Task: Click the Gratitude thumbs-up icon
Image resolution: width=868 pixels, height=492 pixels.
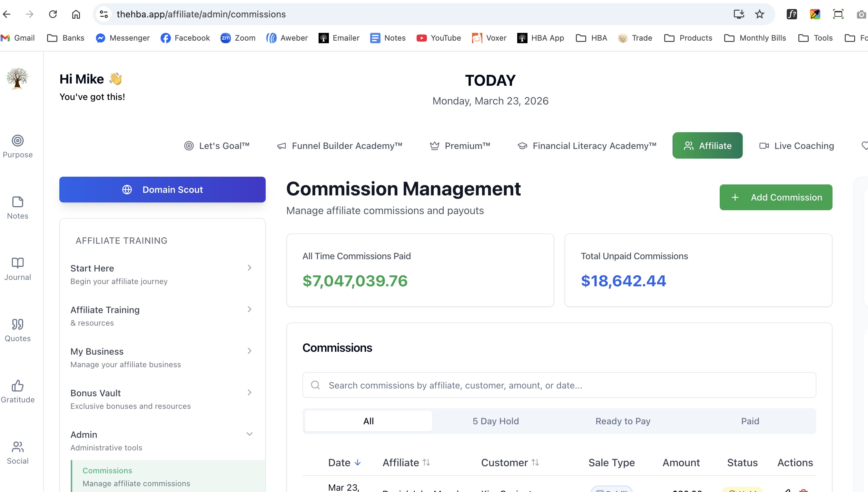Action: 17,386
